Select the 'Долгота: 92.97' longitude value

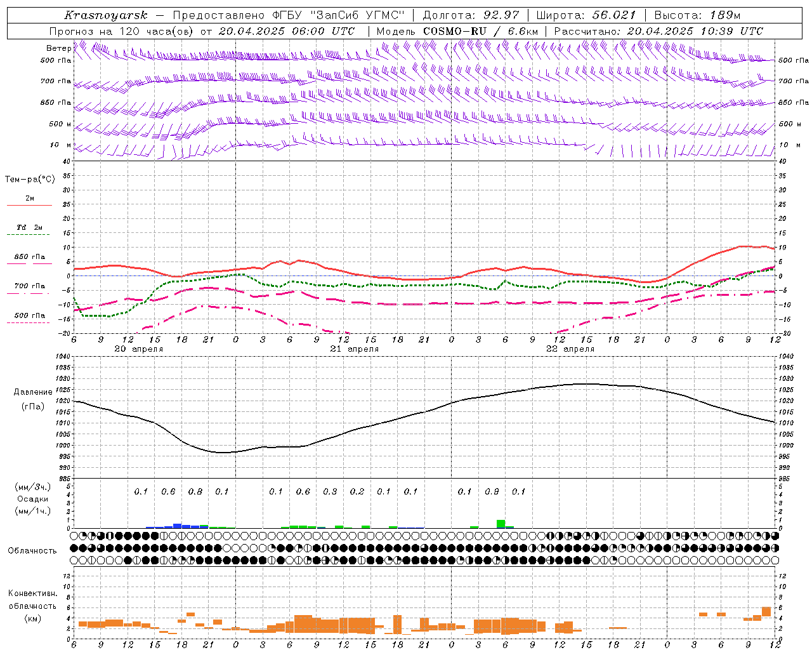point(471,15)
